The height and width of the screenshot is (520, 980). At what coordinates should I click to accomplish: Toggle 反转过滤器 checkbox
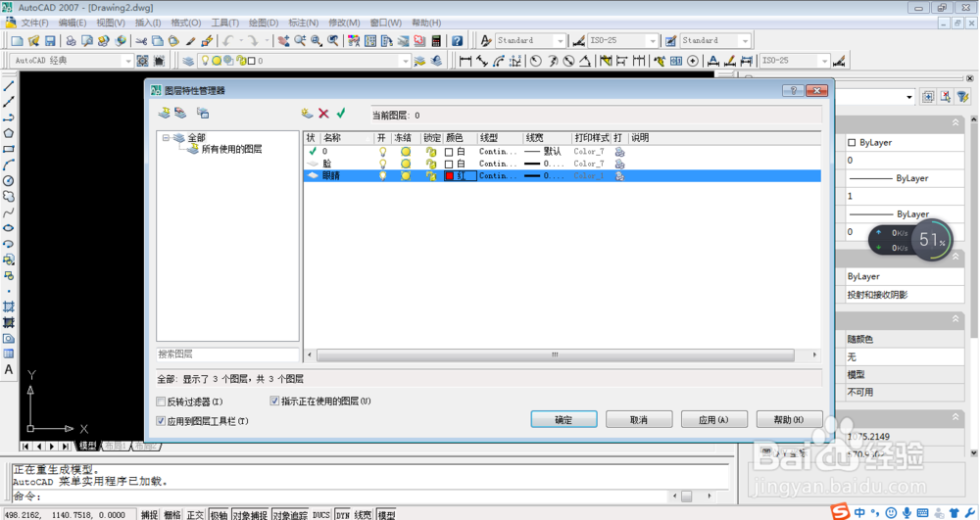162,402
